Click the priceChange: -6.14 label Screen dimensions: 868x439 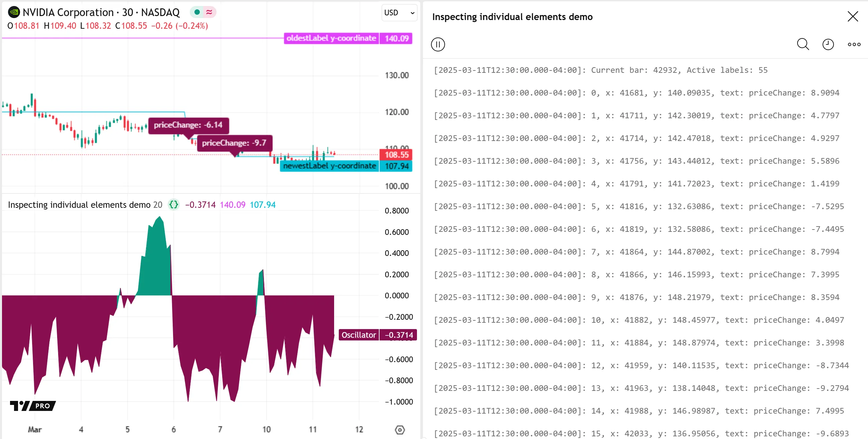[x=188, y=125]
